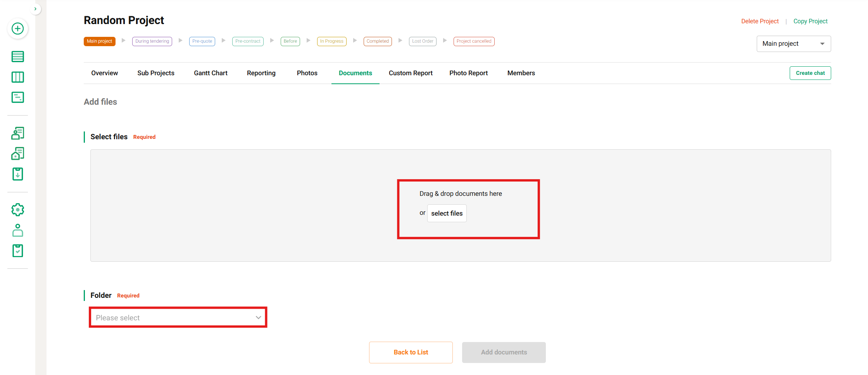868x375 pixels.
Task: Open the list view icon in sidebar
Action: click(17, 57)
